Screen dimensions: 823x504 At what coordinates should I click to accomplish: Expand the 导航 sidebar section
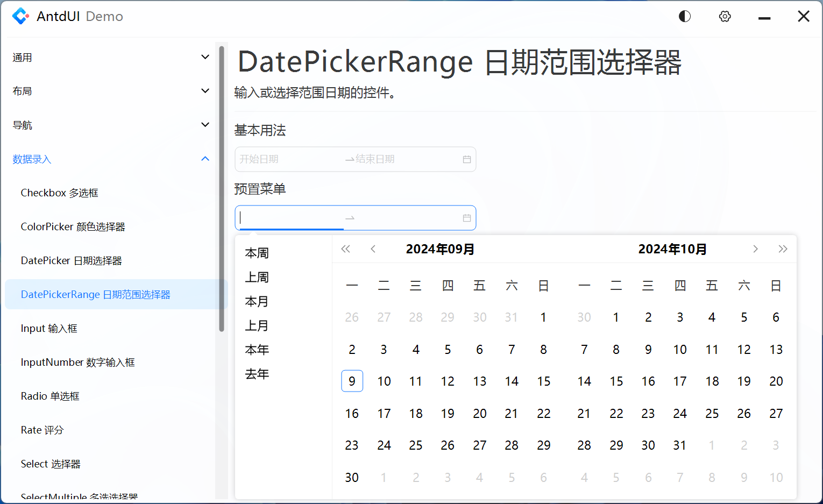click(x=110, y=125)
